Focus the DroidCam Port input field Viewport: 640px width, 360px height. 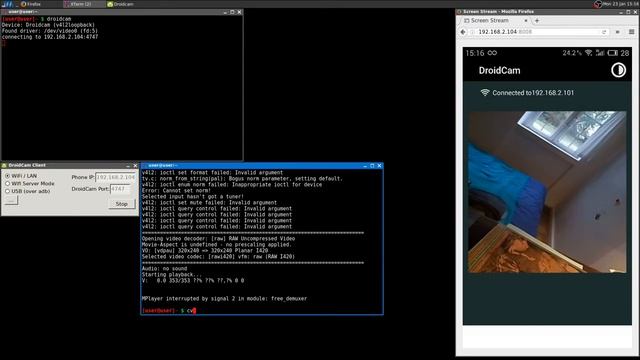pos(120,189)
